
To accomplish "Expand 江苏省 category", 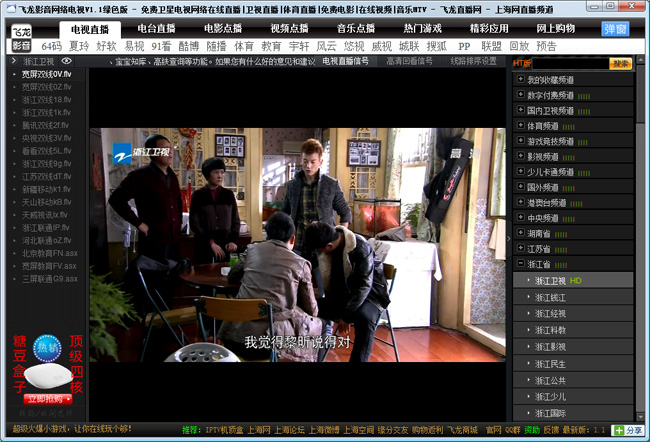I will [573, 249].
